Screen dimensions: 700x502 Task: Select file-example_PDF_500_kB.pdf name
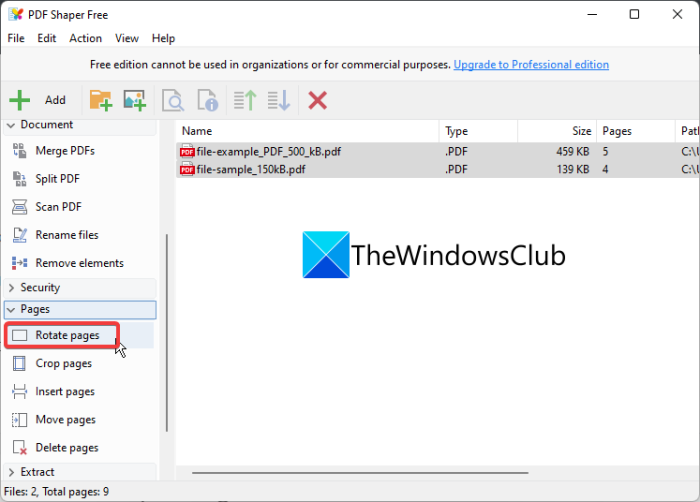(x=269, y=152)
